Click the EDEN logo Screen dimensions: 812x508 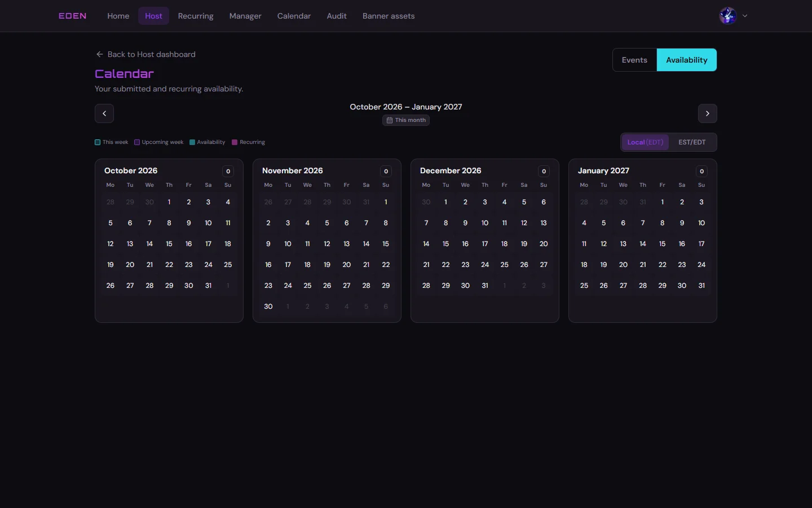tap(73, 16)
